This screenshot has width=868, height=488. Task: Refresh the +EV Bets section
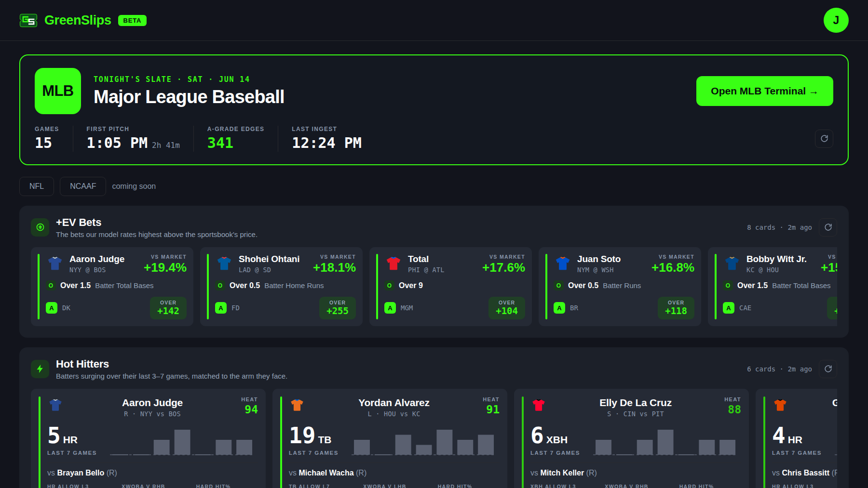pos(828,227)
